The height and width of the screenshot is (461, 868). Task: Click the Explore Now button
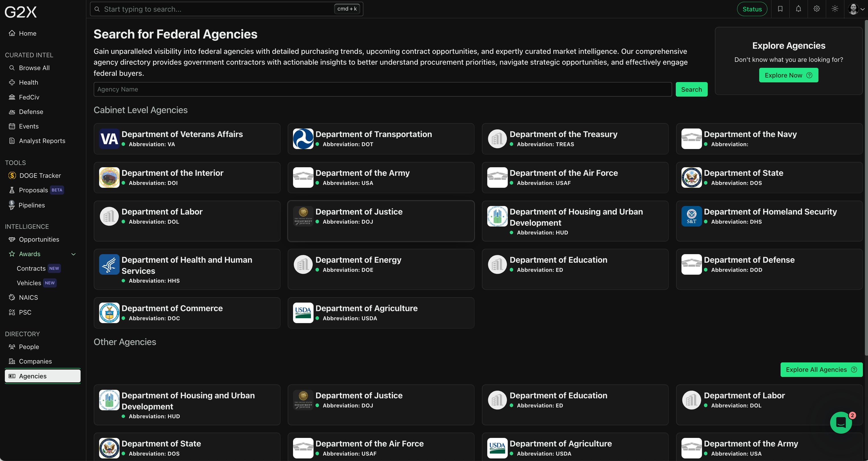(789, 75)
